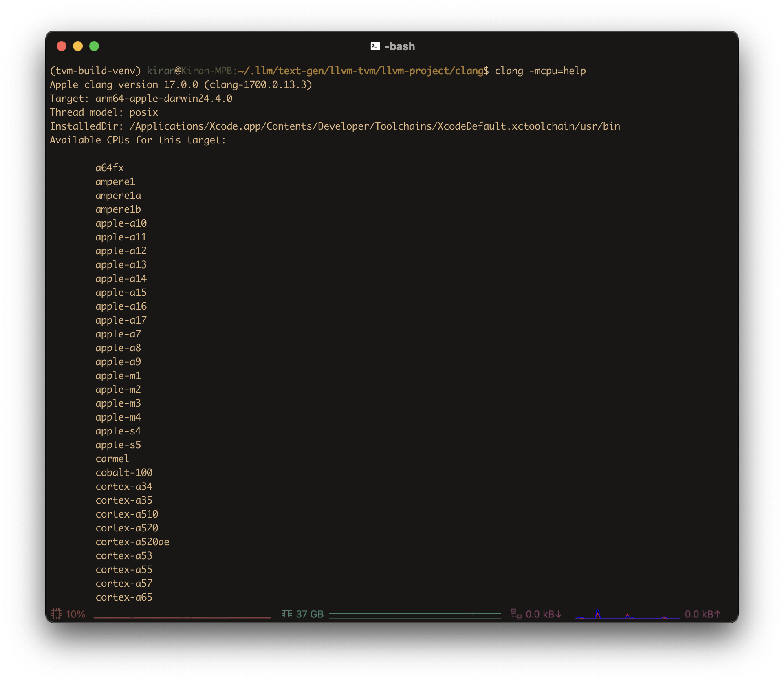Click the cortex-a57 entry
Screen dimensions: 784x683
point(124,584)
